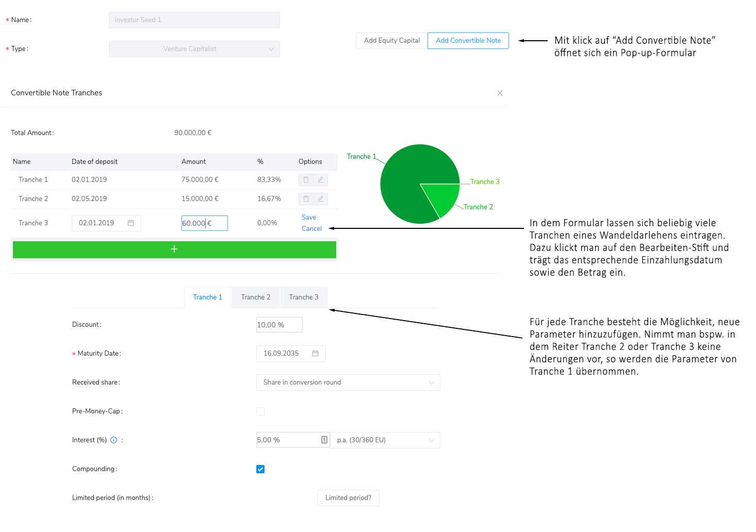Screen dimensions: 756x532
Task: Enable the Pre-Money-Cap checkbox
Action: (260, 411)
